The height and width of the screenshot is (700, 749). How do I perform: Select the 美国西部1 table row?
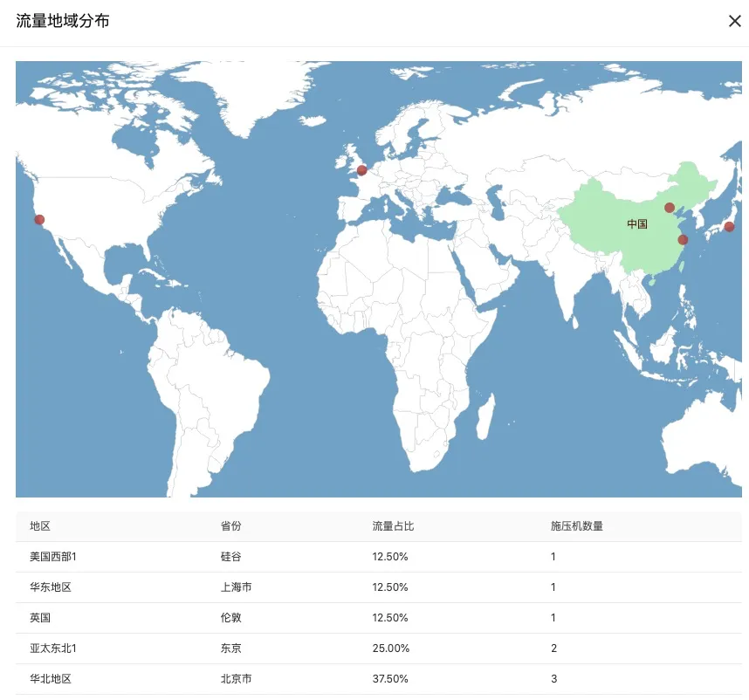coord(379,557)
